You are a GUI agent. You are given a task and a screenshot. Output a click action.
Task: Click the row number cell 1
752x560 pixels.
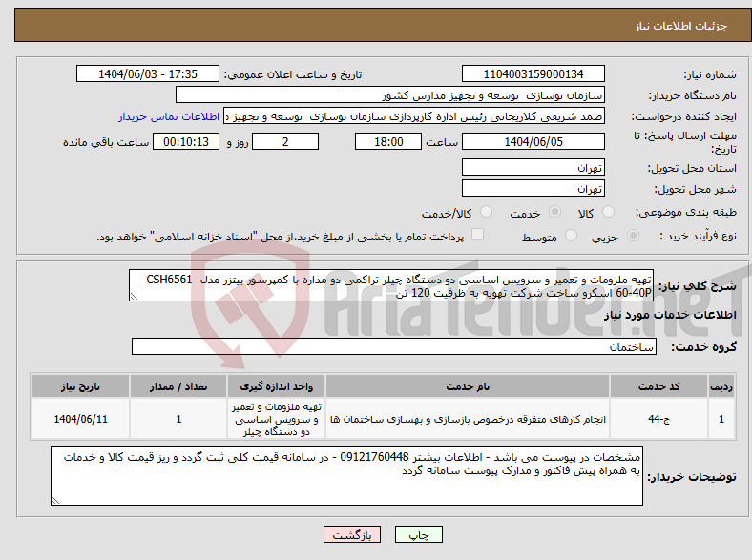pos(721,419)
